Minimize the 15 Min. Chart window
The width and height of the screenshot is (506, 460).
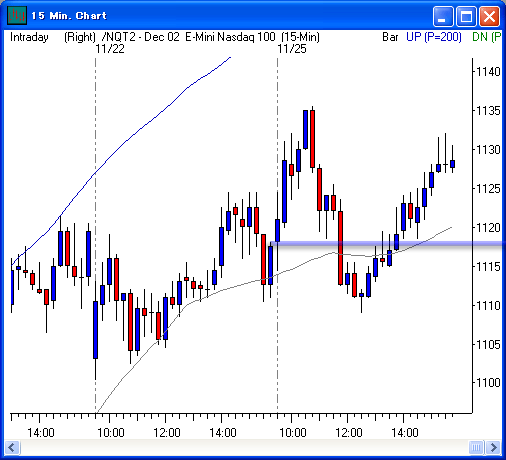[x=442, y=16]
